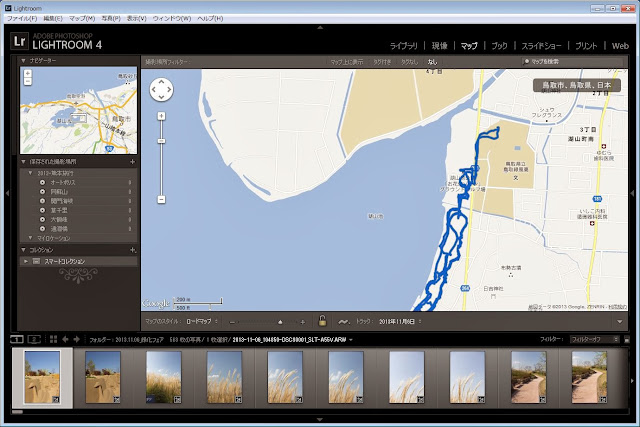Viewport: 640px width, 427px height.
Task: Apply the タグなし location filter
Action: point(409,62)
